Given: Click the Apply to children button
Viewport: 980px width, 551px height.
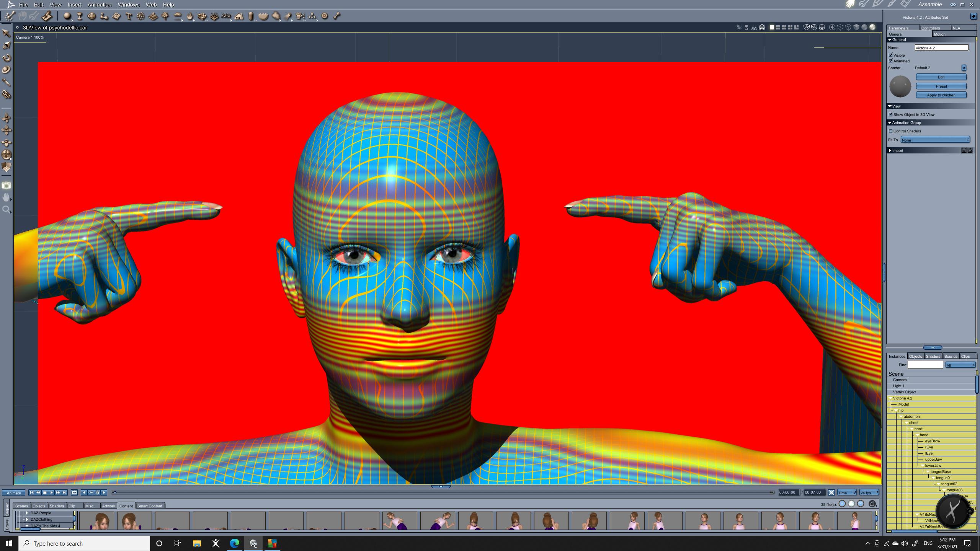Looking at the screenshot, I should [x=941, y=95].
